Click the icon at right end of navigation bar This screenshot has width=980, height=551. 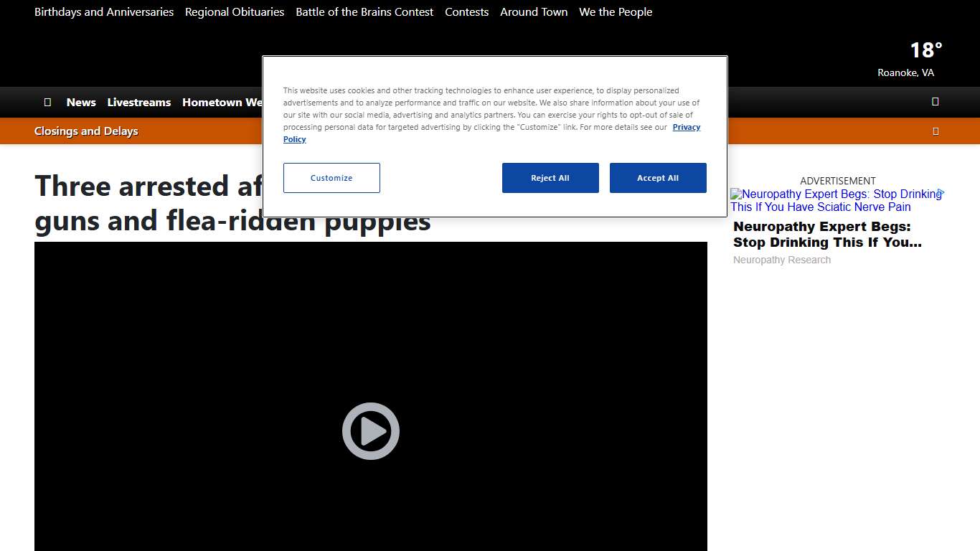(x=935, y=102)
